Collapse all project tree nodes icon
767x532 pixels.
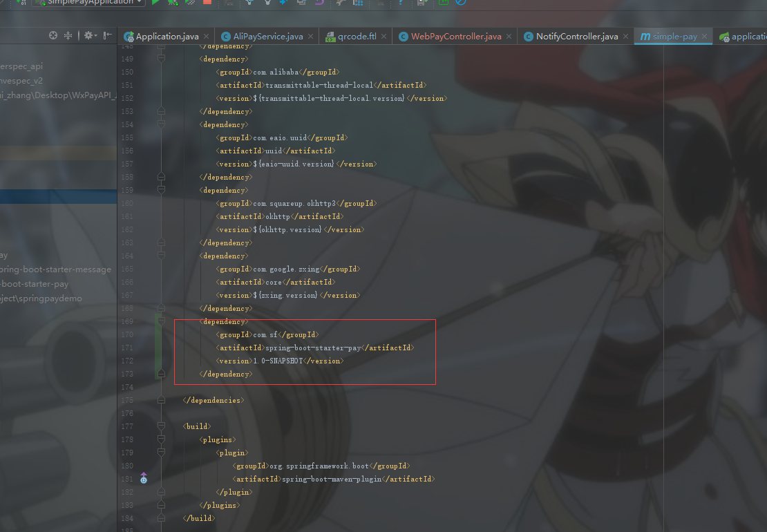pyautogui.click(x=68, y=35)
